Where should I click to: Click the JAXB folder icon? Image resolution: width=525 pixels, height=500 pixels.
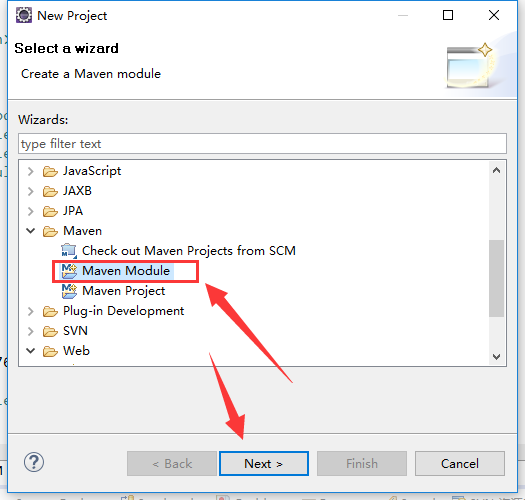(50, 192)
